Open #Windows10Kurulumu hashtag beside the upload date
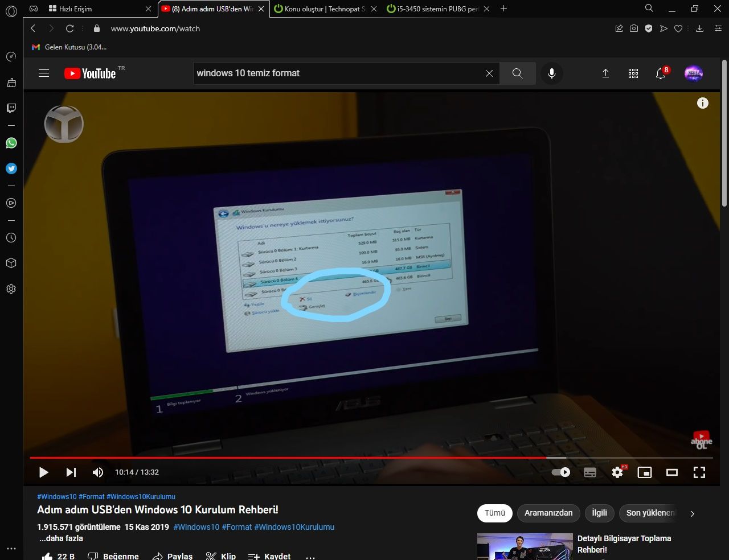Image resolution: width=729 pixels, height=560 pixels. [x=294, y=527]
